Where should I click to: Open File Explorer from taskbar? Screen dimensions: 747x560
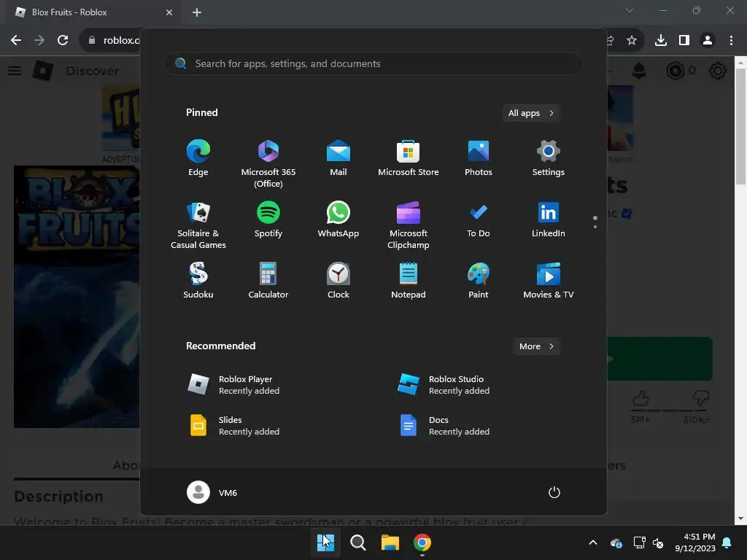point(390,542)
